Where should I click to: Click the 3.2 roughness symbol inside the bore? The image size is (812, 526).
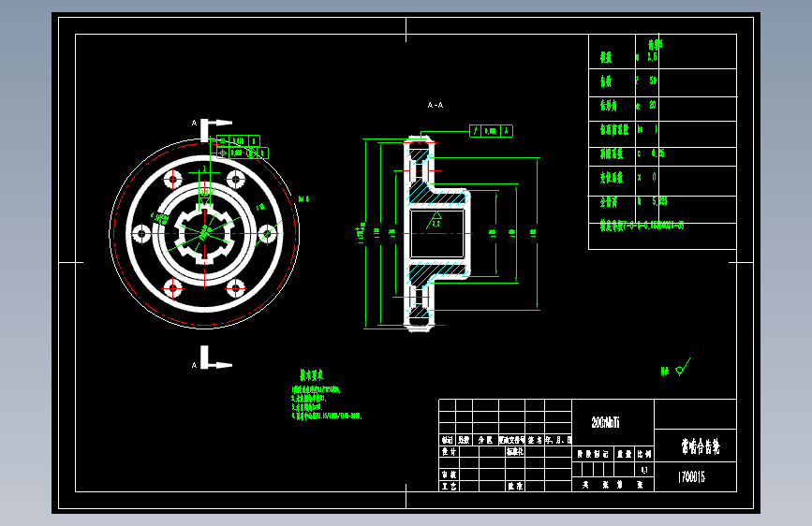coord(435,221)
